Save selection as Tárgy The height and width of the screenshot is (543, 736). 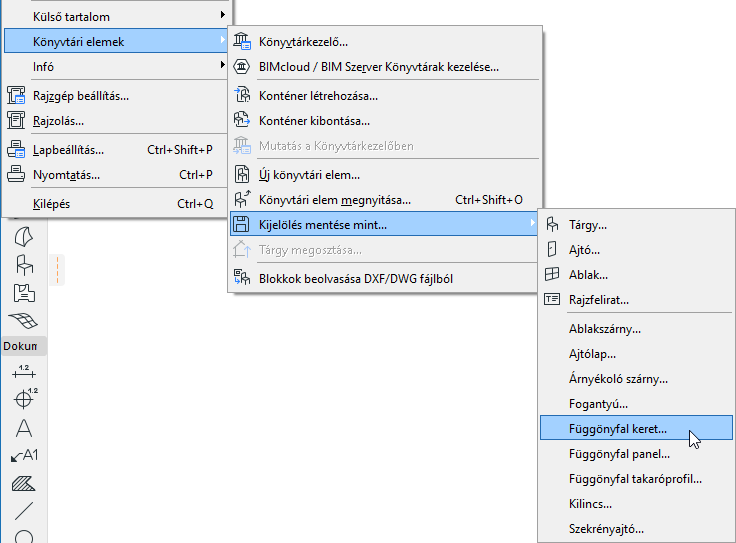(636, 225)
